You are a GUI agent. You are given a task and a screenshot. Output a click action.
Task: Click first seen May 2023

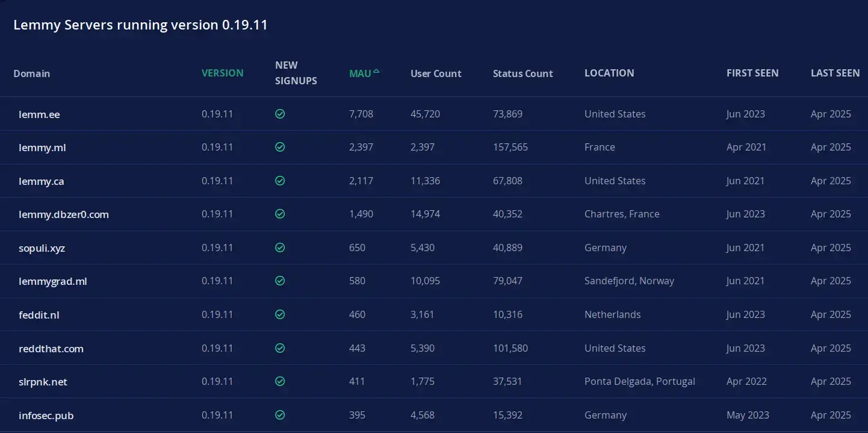[748, 415]
